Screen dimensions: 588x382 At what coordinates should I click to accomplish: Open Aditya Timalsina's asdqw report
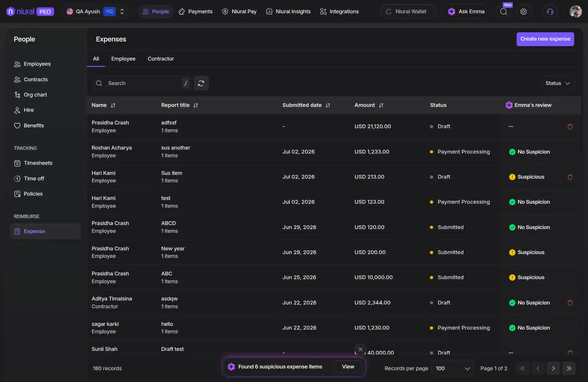(x=169, y=299)
